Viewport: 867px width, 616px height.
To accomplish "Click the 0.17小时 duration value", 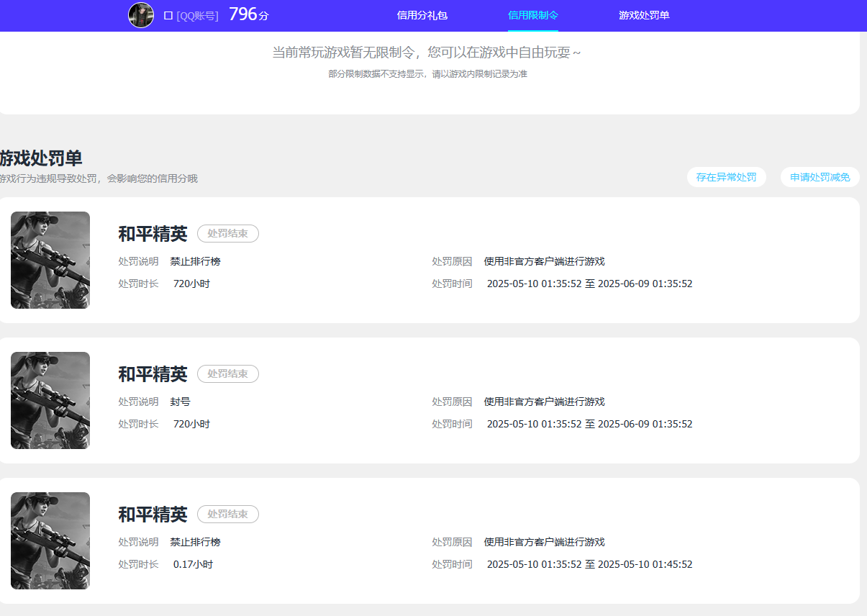I will [193, 565].
